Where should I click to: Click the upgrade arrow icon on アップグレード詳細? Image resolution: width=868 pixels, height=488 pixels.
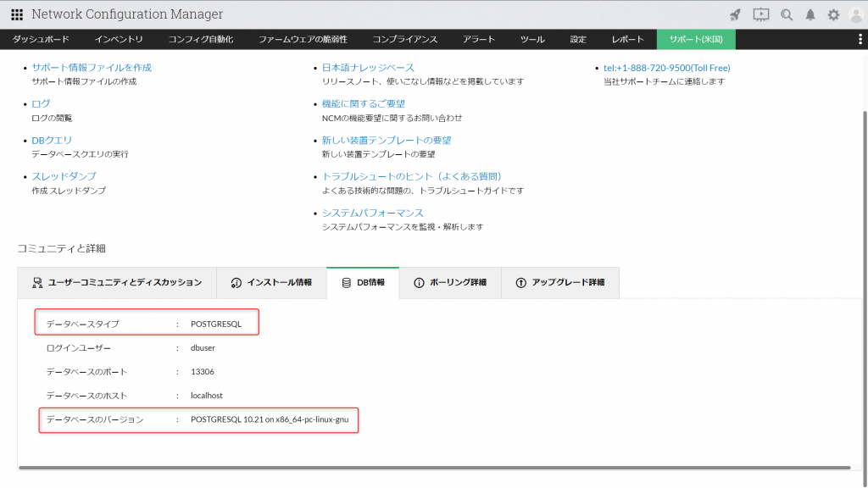click(521, 283)
